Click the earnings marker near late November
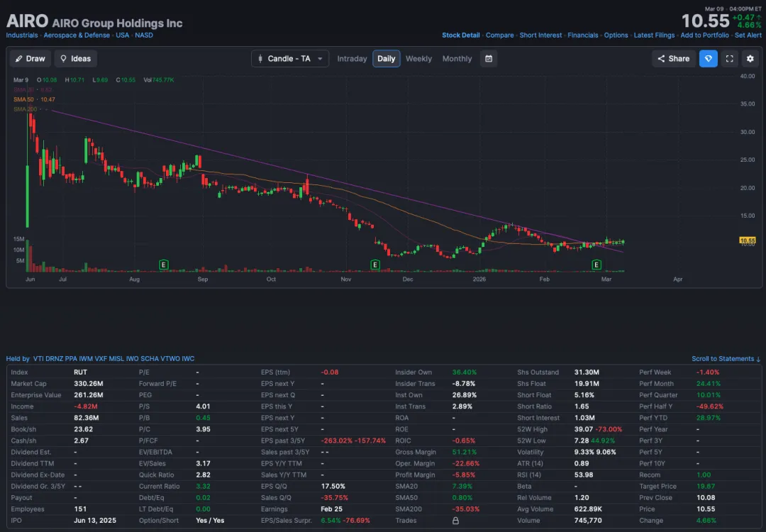Screen dimensions: 766x532 pos(375,265)
